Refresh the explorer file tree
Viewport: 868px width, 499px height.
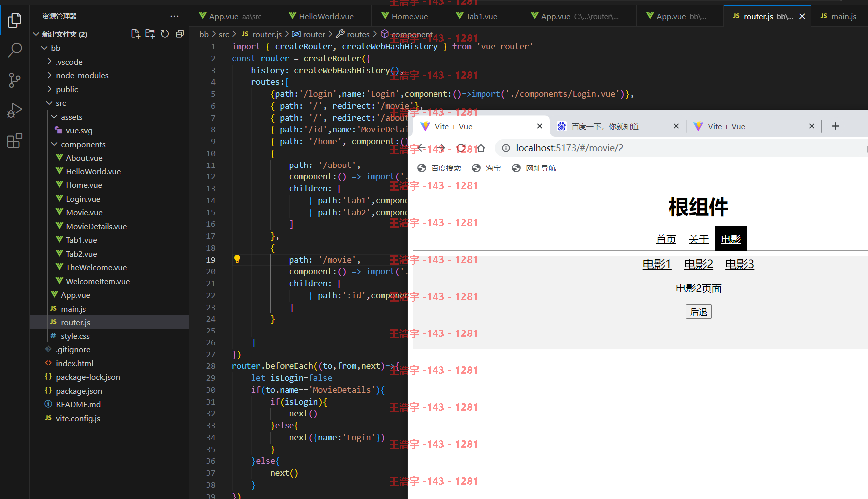pos(165,34)
